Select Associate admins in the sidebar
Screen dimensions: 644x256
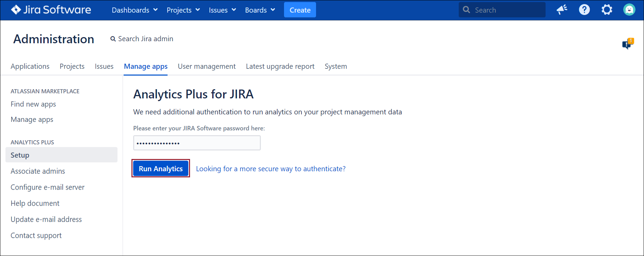click(38, 171)
